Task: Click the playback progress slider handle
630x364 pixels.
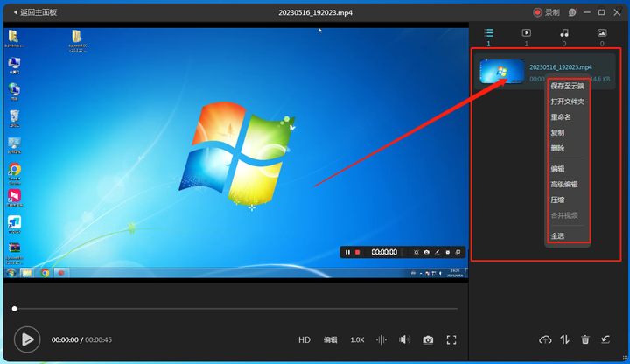Action: [15, 309]
